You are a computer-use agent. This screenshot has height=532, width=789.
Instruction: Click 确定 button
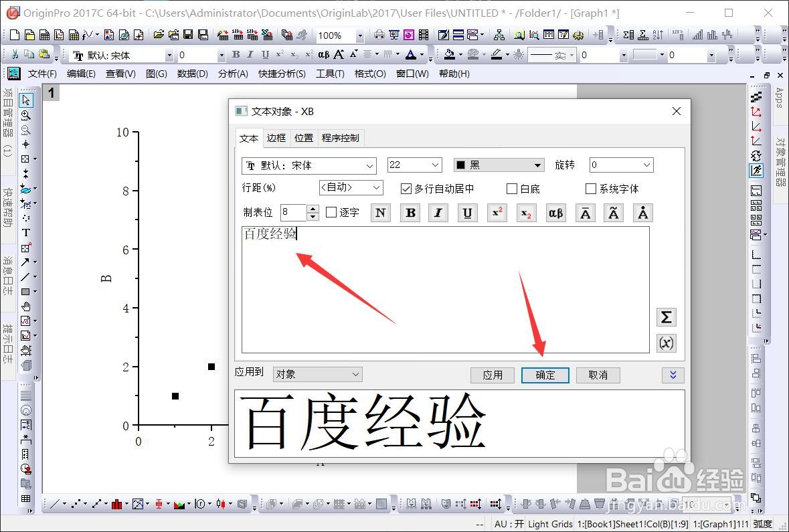click(x=545, y=375)
